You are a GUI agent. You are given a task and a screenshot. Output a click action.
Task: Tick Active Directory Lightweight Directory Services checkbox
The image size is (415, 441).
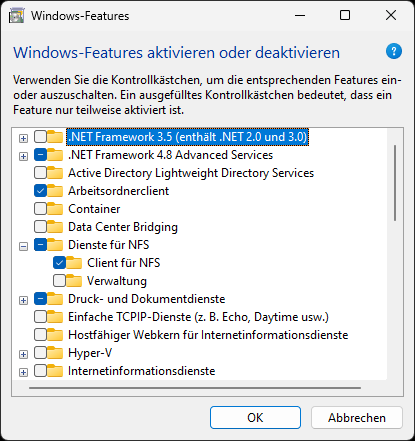coord(40,173)
